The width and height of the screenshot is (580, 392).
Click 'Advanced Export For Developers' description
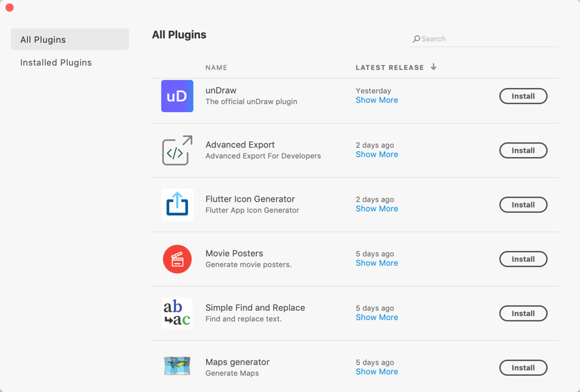coord(263,156)
